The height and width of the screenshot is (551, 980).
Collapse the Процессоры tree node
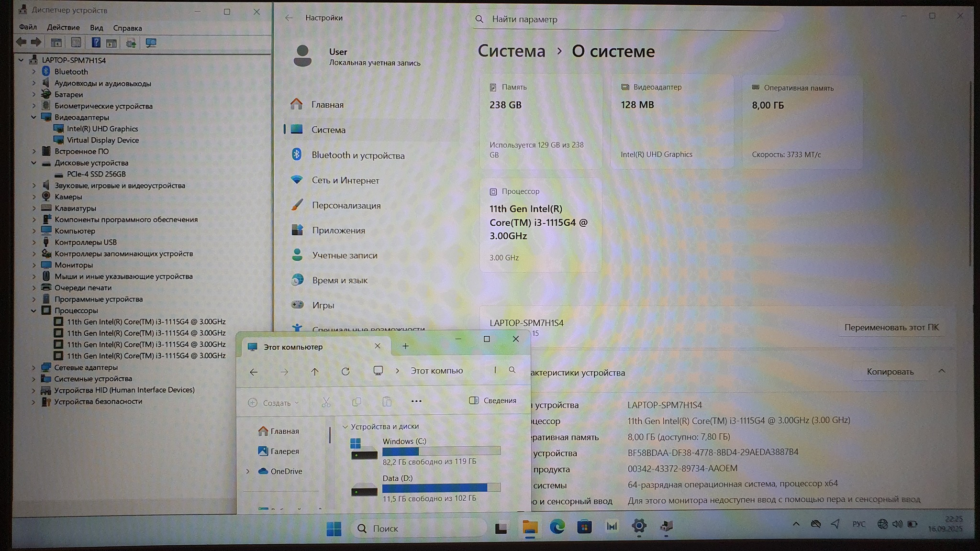pyautogui.click(x=34, y=310)
